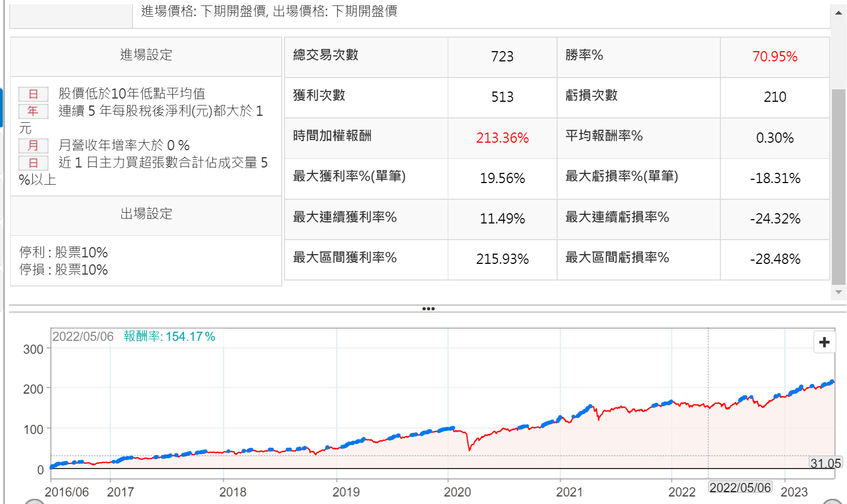Click the 2022 x-axis label

pyautogui.click(x=682, y=492)
